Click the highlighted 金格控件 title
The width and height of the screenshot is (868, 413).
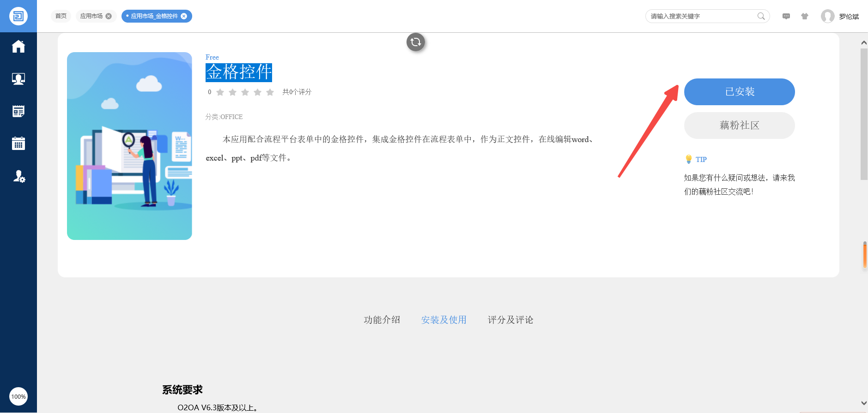pos(239,72)
